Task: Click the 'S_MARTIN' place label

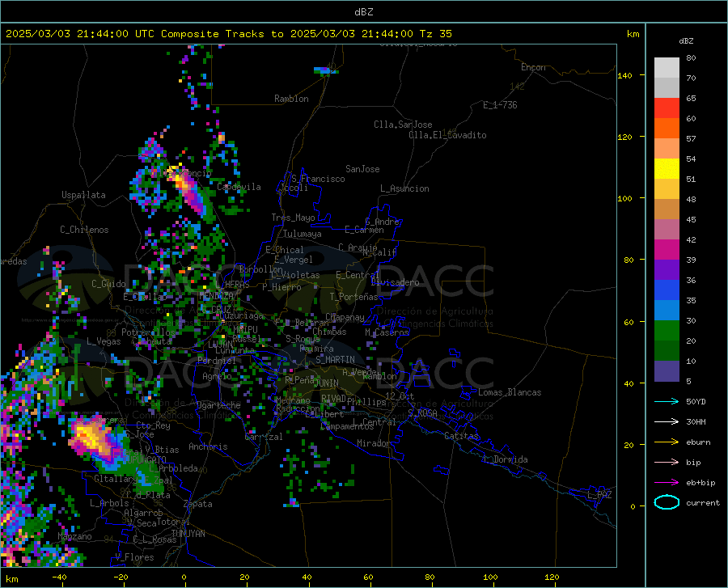Action: [335, 360]
